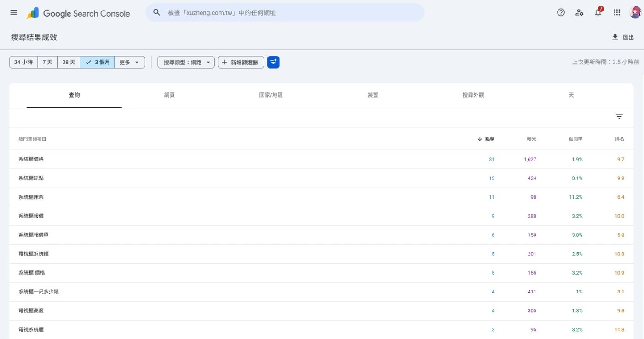Open the Google apps grid

tap(617, 12)
